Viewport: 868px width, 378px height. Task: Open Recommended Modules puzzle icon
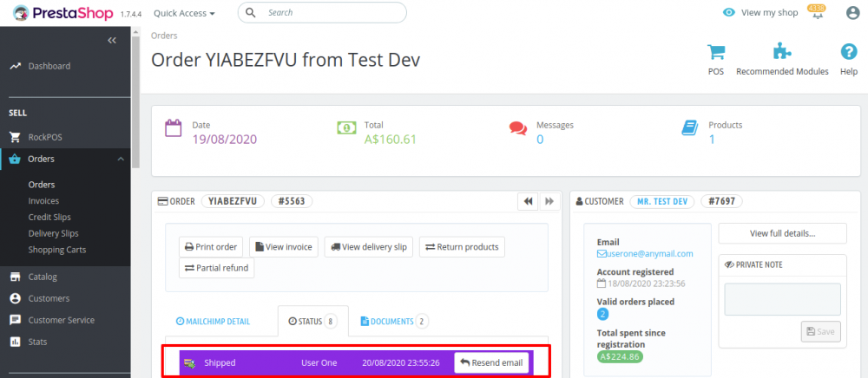click(x=782, y=52)
